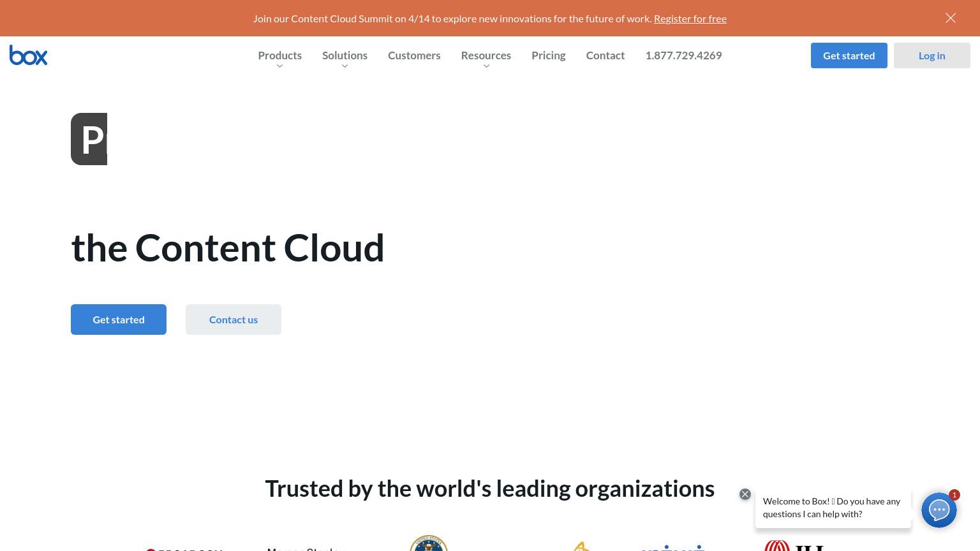Open the Solutions navigation item
The height and width of the screenshot is (551, 980).
click(x=345, y=55)
